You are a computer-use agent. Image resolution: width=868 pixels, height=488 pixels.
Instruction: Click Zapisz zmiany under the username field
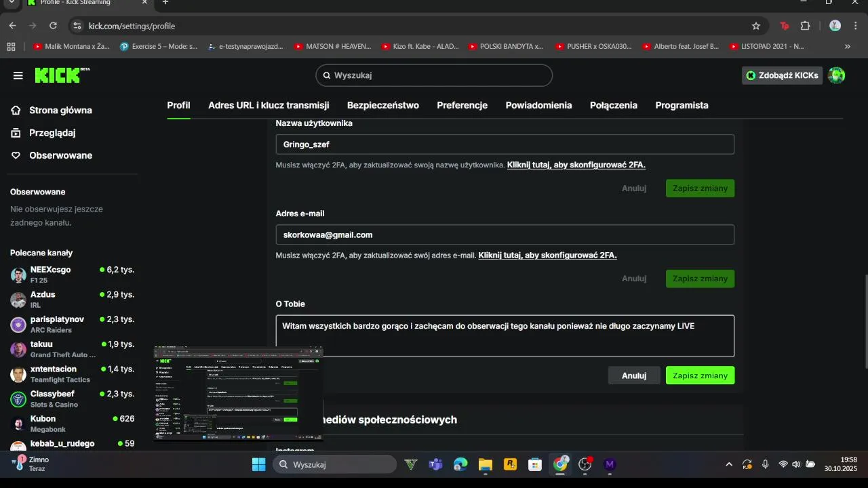700,188
